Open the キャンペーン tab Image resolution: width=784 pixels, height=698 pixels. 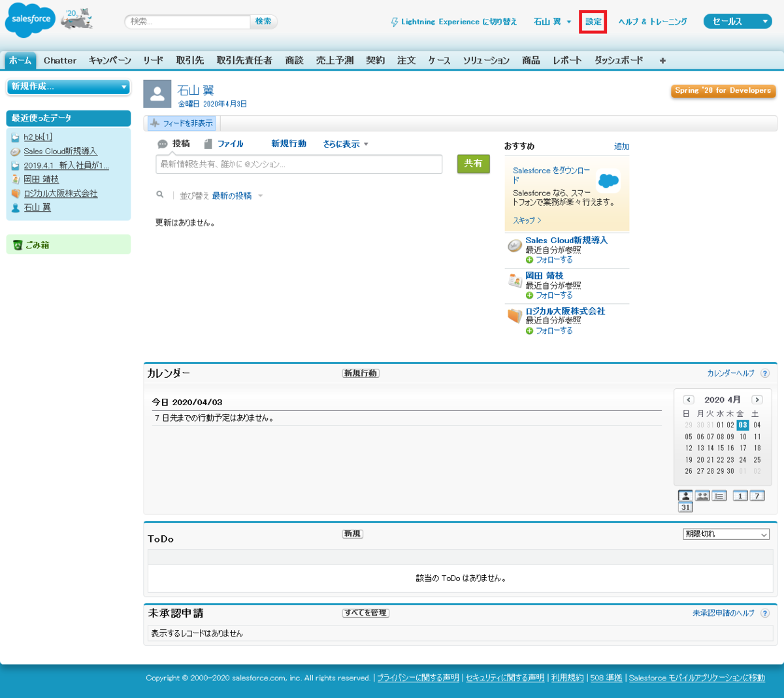pyautogui.click(x=110, y=61)
